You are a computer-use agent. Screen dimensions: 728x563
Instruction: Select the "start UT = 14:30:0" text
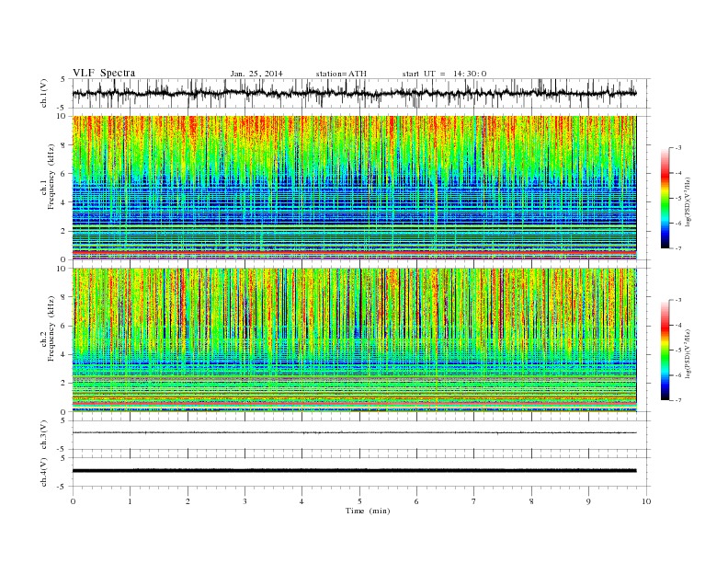[444, 74]
